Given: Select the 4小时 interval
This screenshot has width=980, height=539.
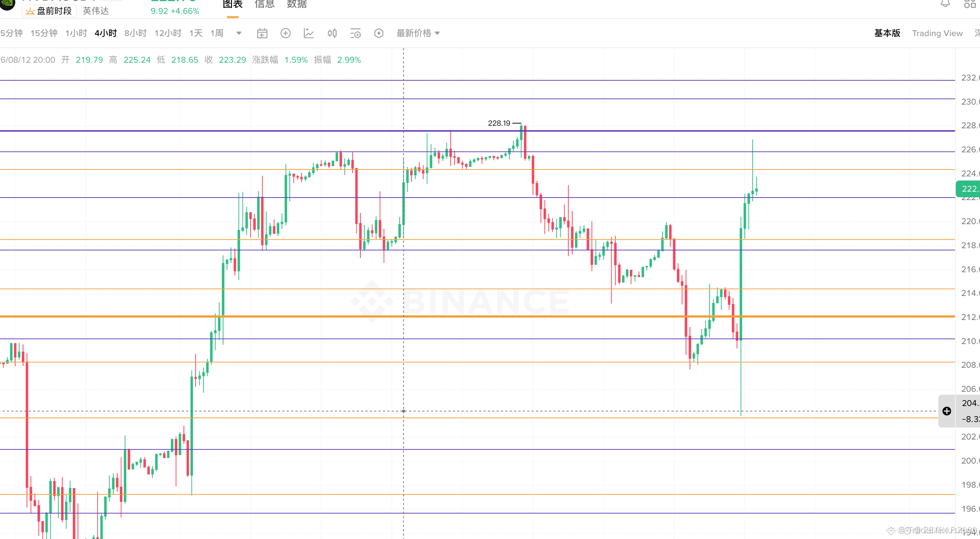Looking at the screenshot, I should coord(106,33).
